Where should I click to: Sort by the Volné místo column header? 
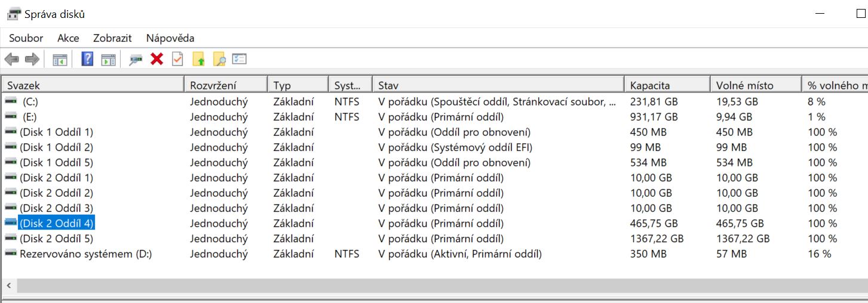tap(744, 85)
